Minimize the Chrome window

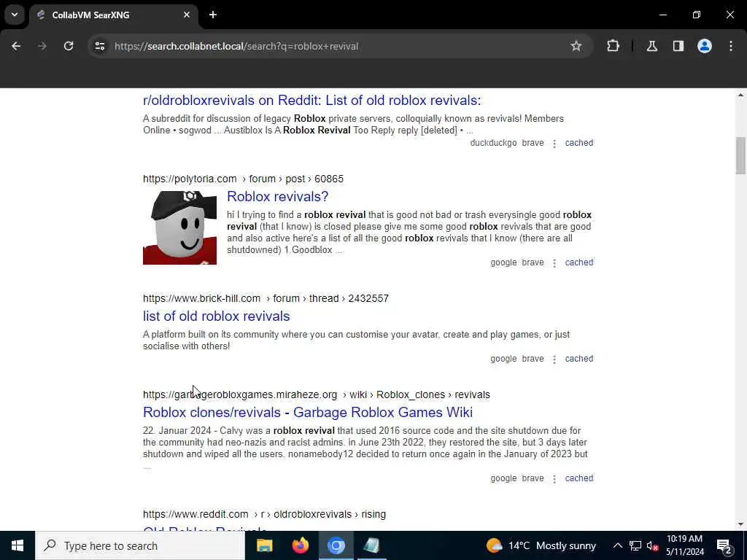click(663, 15)
